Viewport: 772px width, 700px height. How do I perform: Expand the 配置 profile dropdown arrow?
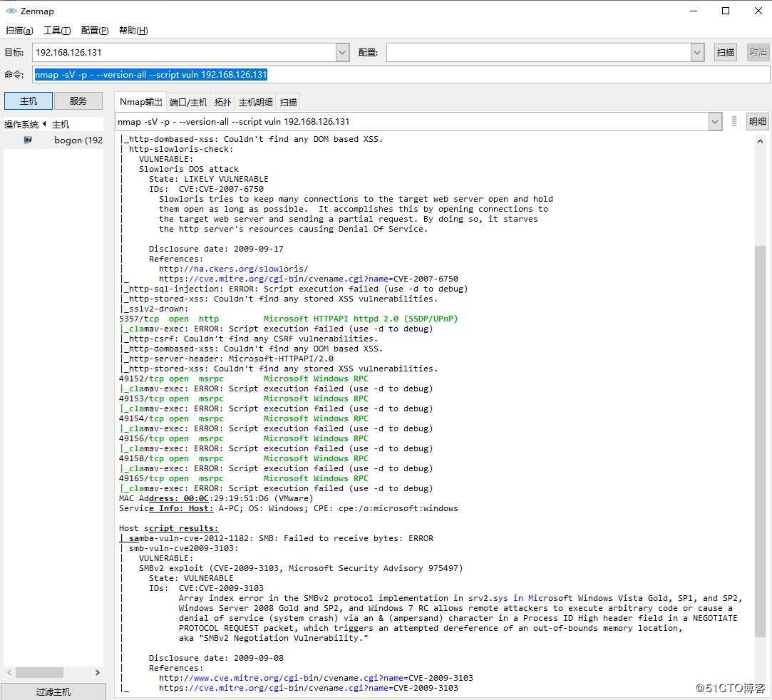pos(697,52)
